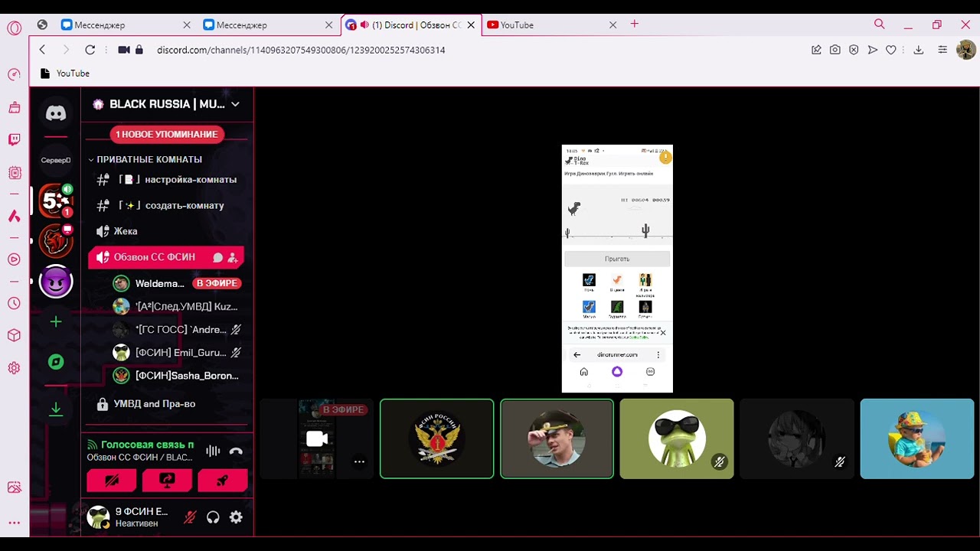Open Discord user settings gear
The width and height of the screenshot is (980, 551).
pos(236,517)
